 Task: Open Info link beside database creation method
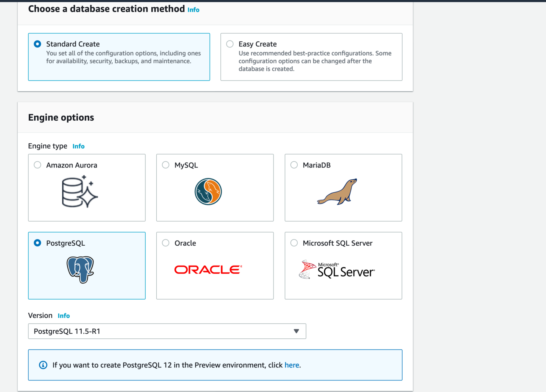click(193, 10)
